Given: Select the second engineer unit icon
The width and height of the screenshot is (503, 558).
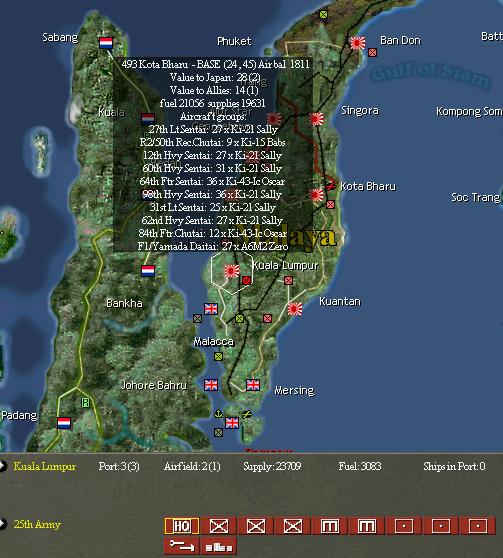Looking at the screenshot, I should (x=367, y=526).
